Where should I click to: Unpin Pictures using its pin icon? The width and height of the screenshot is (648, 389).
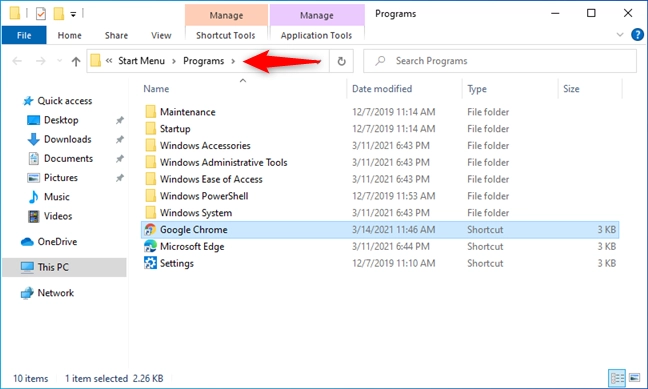point(119,178)
